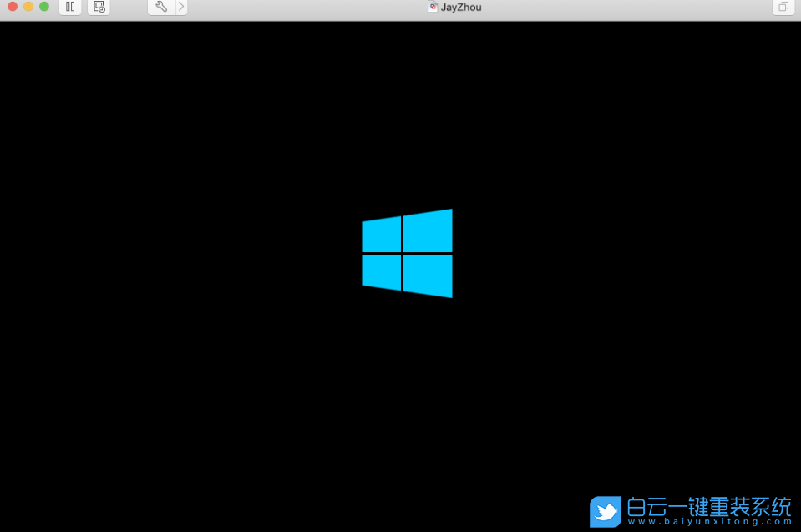
Task: Select the pause bars icon in the toolbar
Action: coord(70,7)
